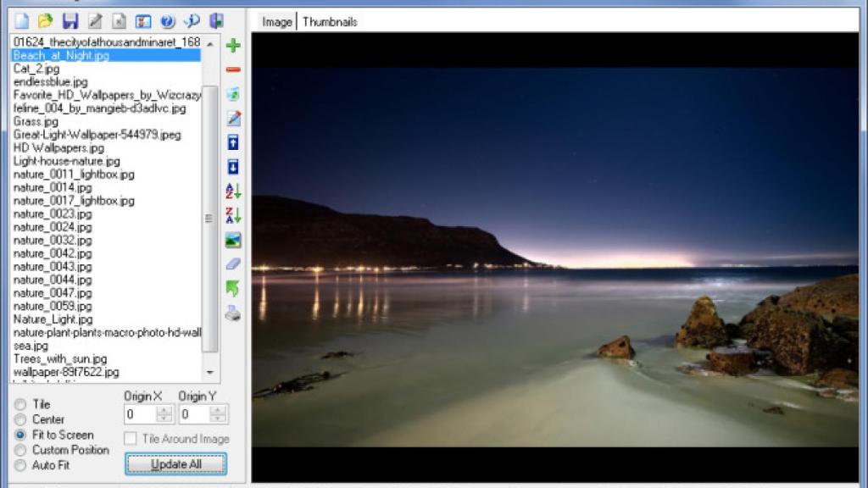Screen dimensions: 868x488
Task: Click the red minus remove image icon
Action: (x=233, y=69)
